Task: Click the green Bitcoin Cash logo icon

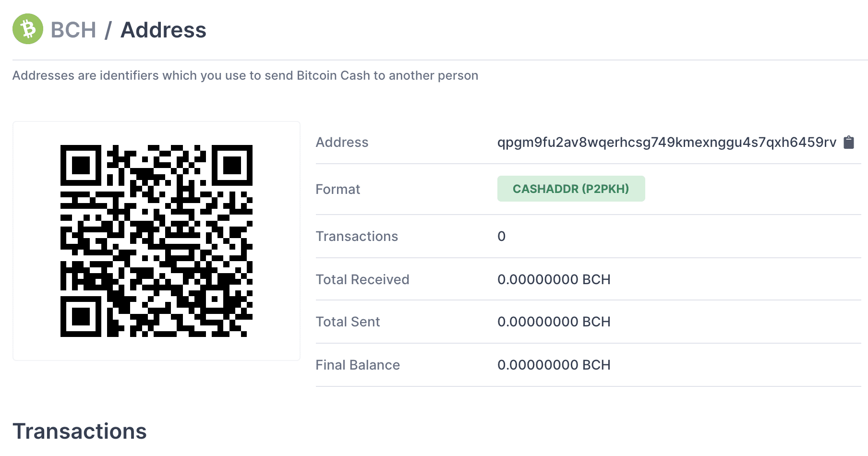Action: [28, 29]
